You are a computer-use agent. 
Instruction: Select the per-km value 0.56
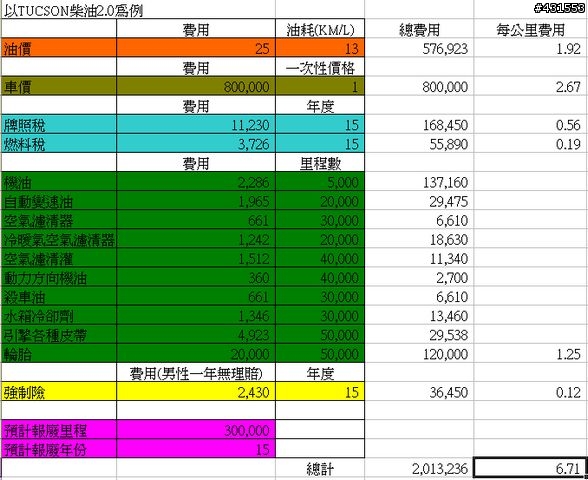[x=530, y=125]
